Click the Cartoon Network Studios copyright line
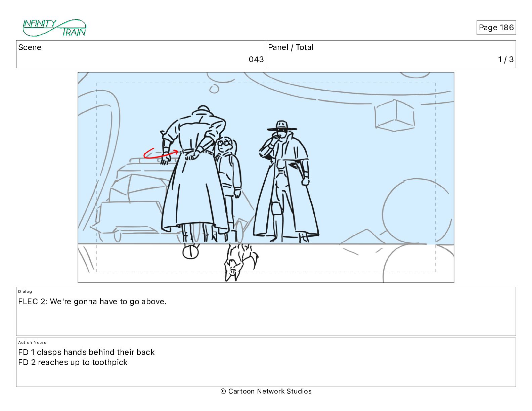Image resolution: width=532 pixels, height=411 pixels. 266,391
